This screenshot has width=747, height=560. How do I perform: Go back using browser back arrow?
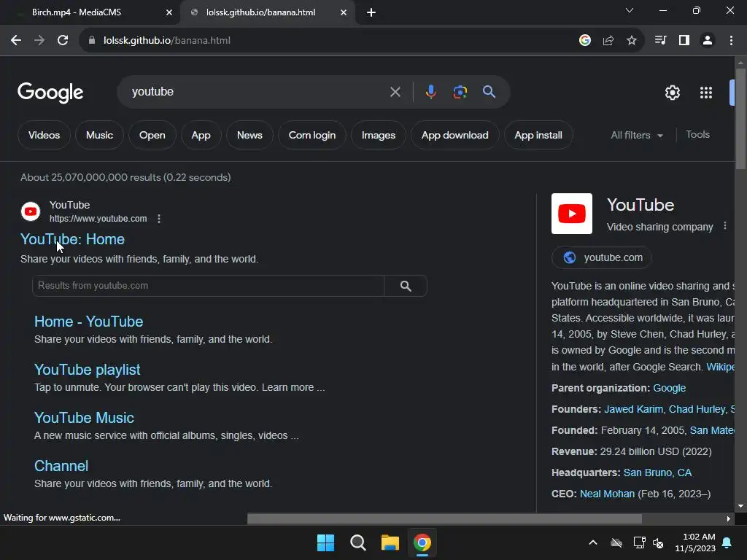click(x=16, y=41)
